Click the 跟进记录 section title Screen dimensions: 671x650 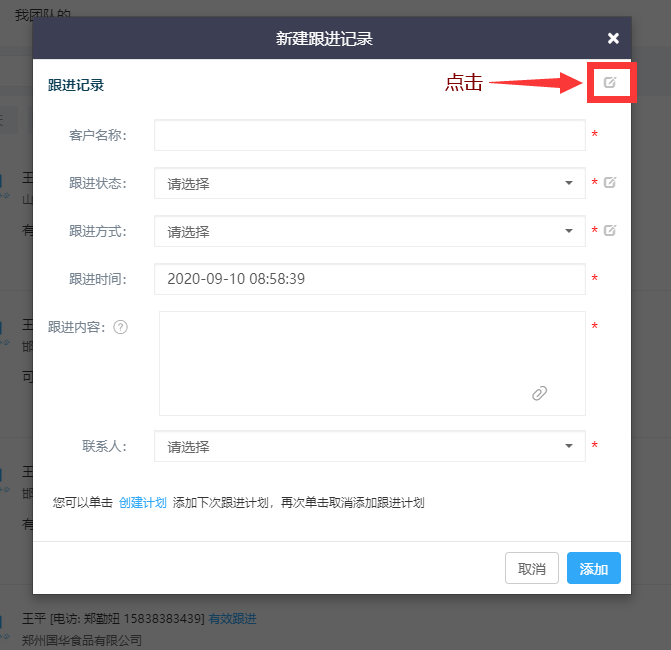(76, 85)
